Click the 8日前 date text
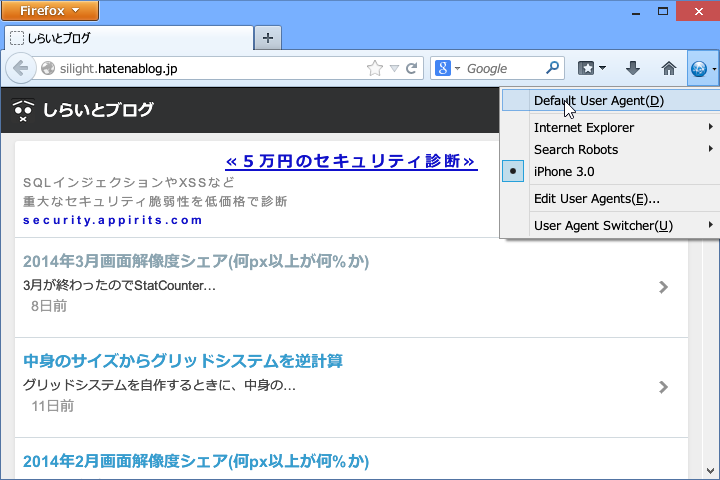The height and width of the screenshot is (480, 720). click(x=49, y=306)
